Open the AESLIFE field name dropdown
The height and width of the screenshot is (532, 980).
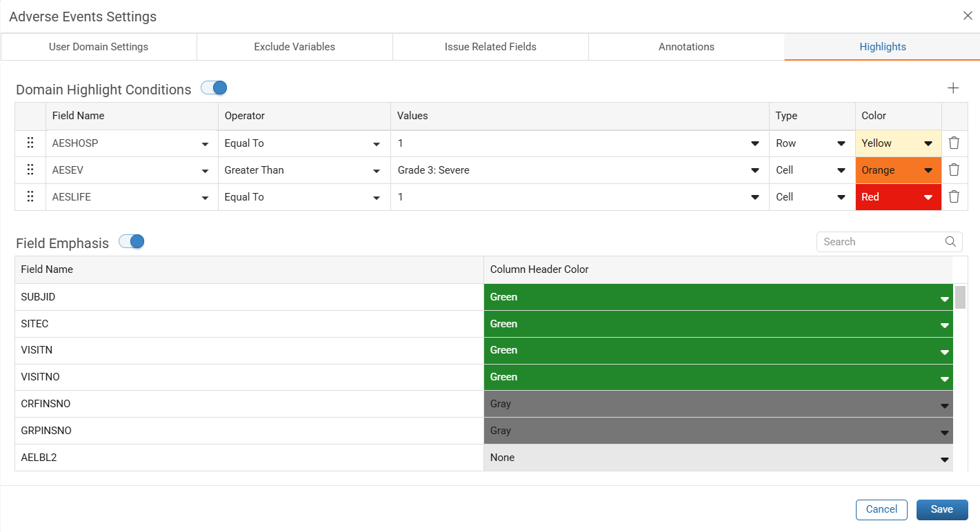(x=131, y=197)
